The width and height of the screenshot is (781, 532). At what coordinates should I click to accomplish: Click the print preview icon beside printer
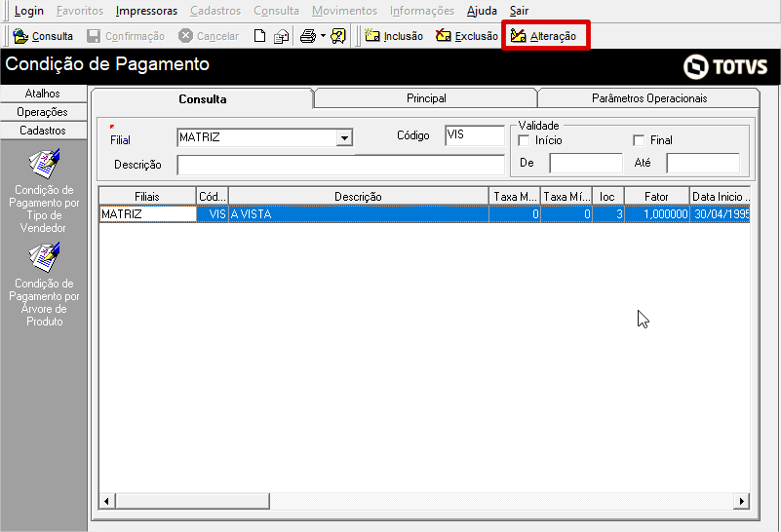click(338, 36)
